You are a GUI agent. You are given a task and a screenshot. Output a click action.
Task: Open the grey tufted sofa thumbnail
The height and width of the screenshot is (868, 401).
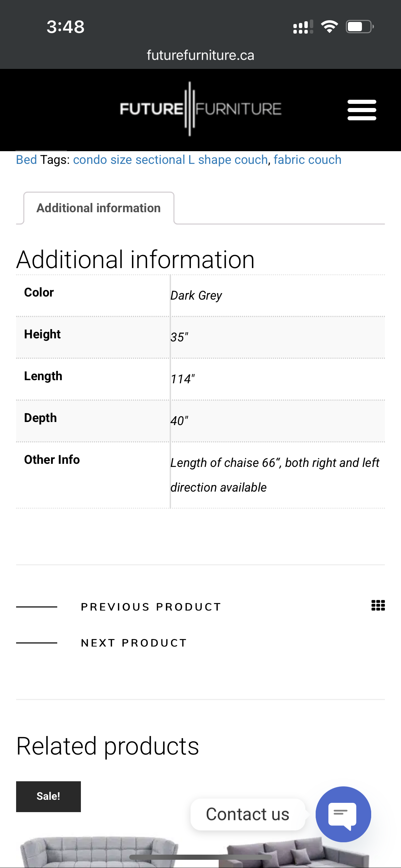click(x=99, y=852)
